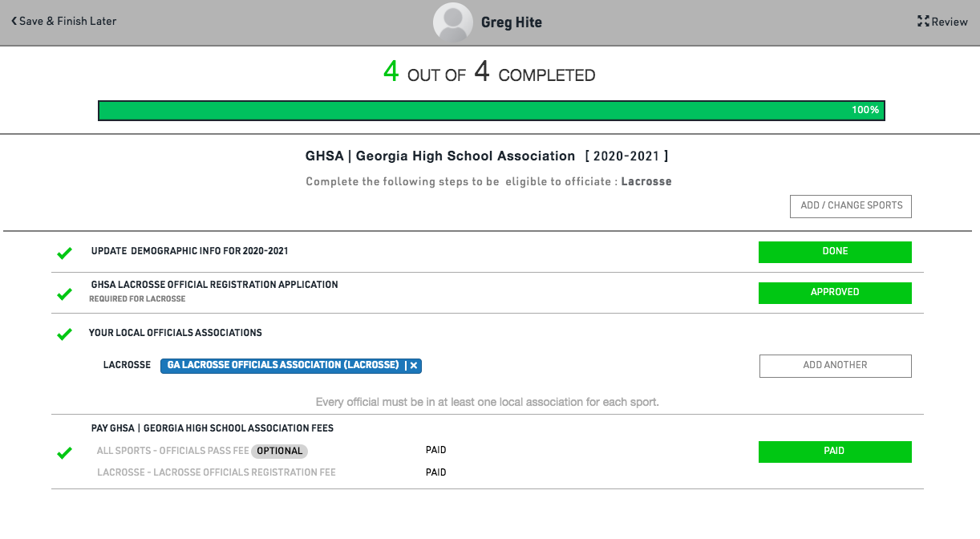Click the expand icon beside Review
The height and width of the screenshot is (539, 980).
pos(923,22)
